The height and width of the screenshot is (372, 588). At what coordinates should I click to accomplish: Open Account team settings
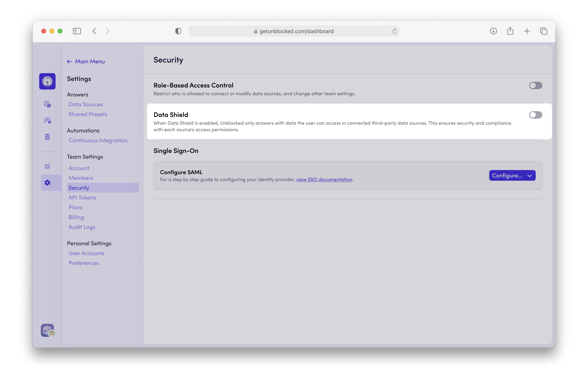coord(79,168)
